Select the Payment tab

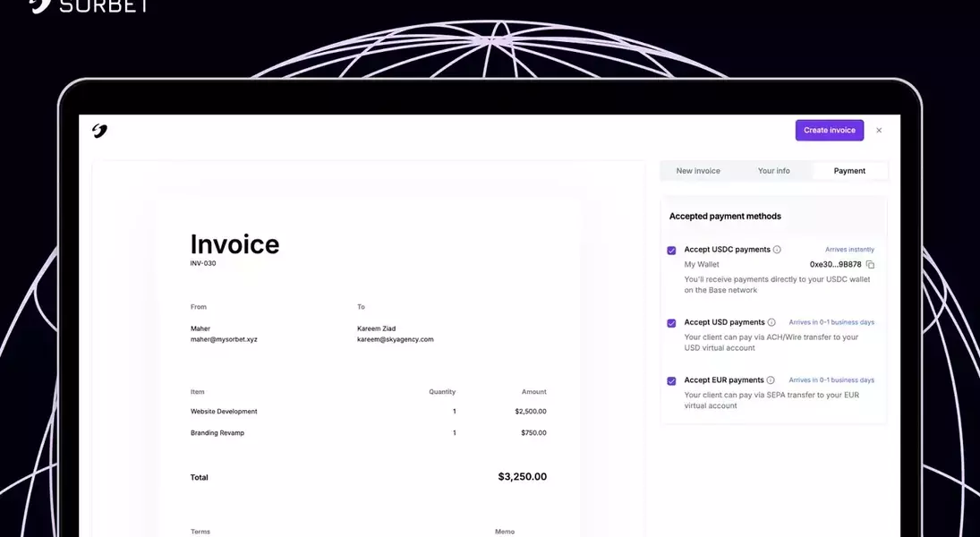click(849, 171)
